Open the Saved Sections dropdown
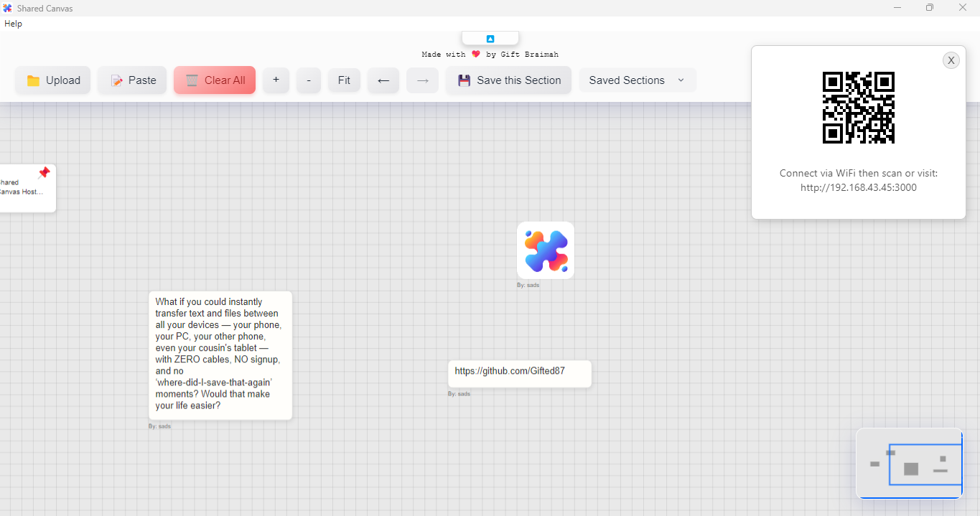Screen dimensions: 980x516 (x=638, y=80)
